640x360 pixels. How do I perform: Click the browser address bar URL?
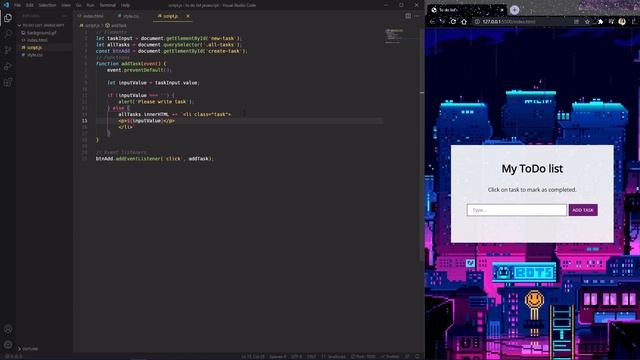509,22
